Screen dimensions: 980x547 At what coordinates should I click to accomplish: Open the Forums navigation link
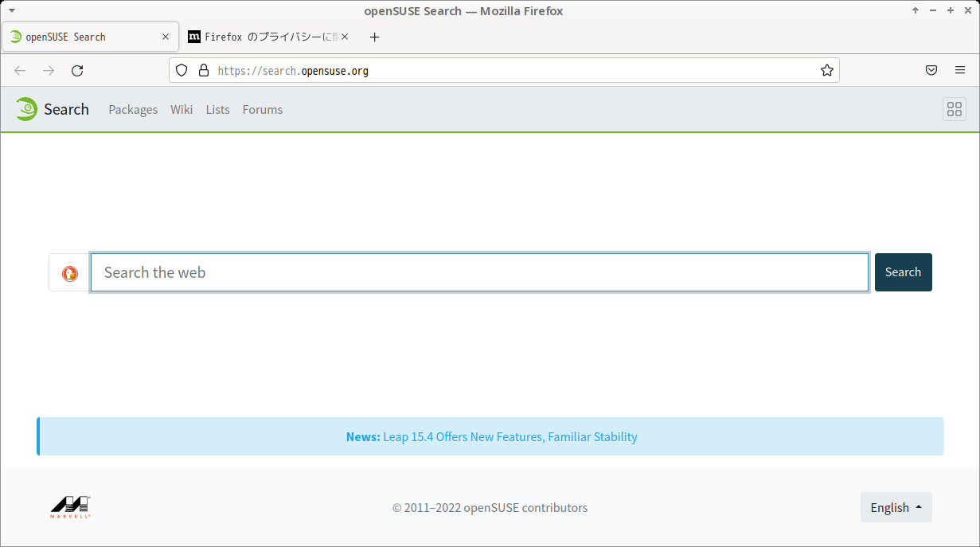(x=263, y=110)
